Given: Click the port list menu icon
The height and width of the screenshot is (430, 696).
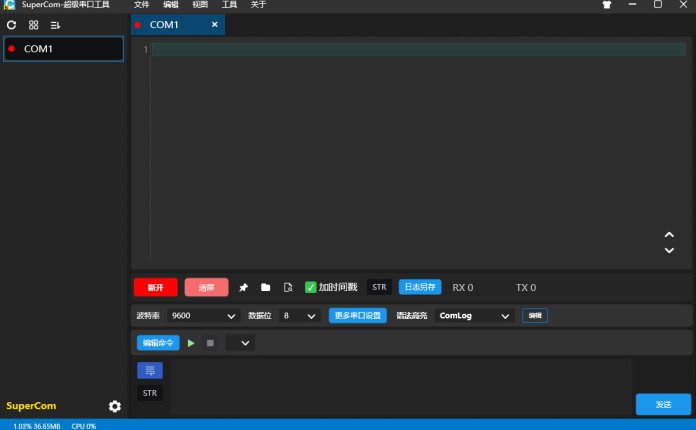Looking at the screenshot, I should click(x=56, y=24).
